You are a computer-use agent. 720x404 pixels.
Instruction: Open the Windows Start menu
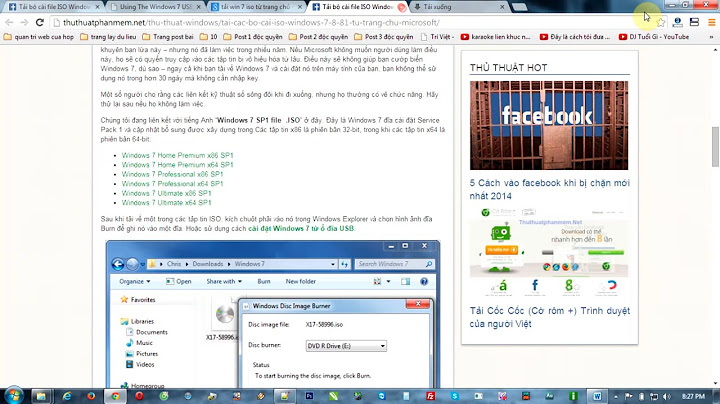(13, 396)
